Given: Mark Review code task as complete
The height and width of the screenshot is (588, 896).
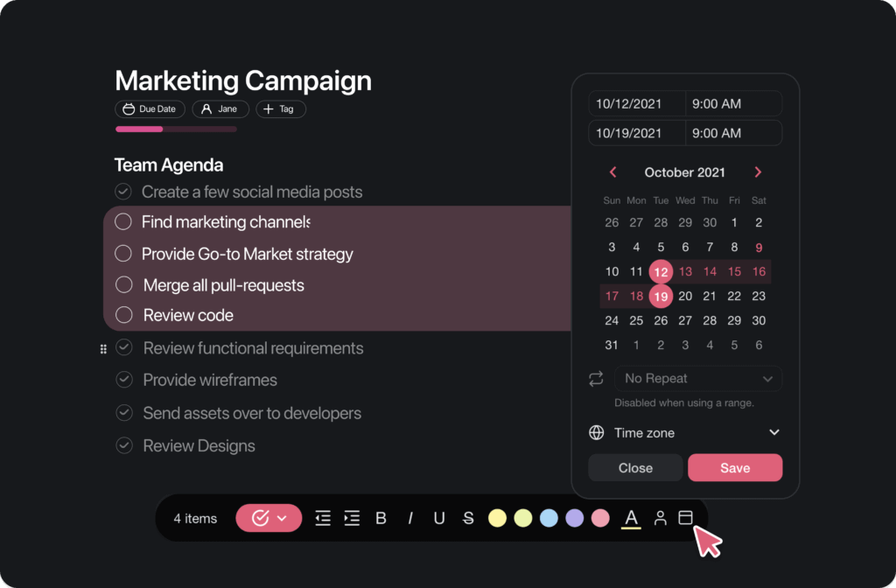Looking at the screenshot, I should point(124,315).
